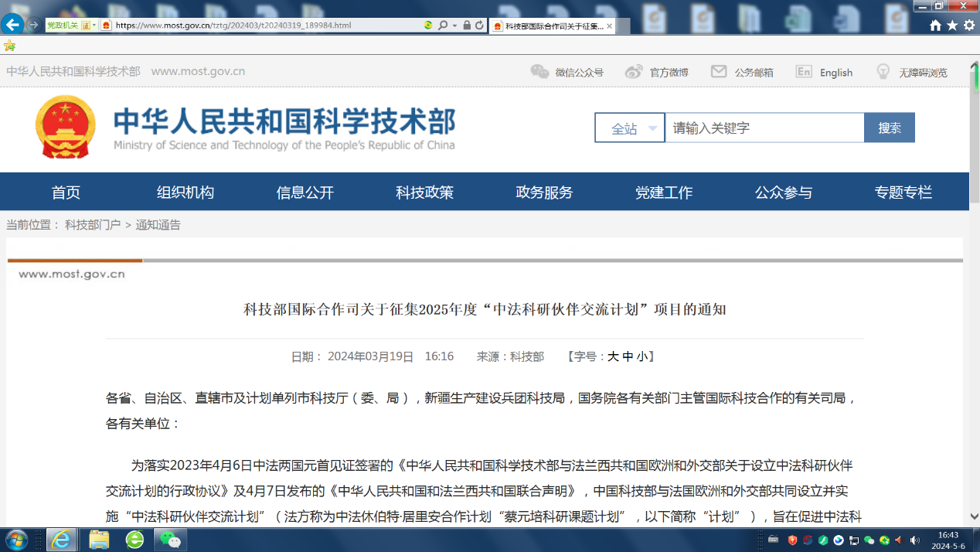Click the 公务邮箱 envelope icon
The image size is (980, 552).
click(x=719, y=72)
